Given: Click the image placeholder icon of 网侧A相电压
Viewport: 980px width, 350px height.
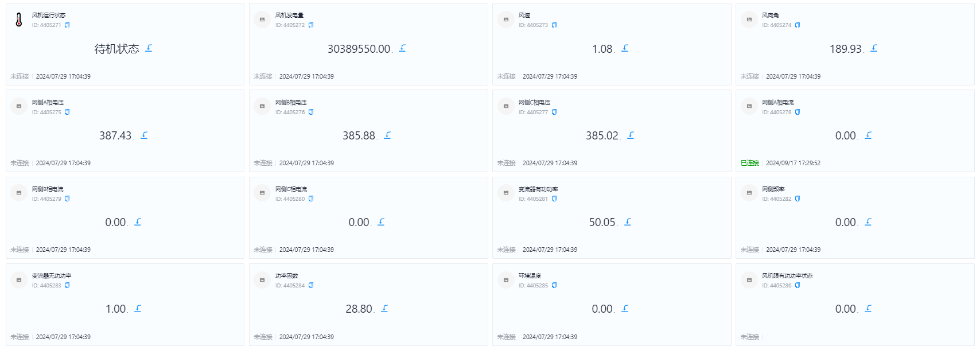Looking at the screenshot, I should coord(19,106).
